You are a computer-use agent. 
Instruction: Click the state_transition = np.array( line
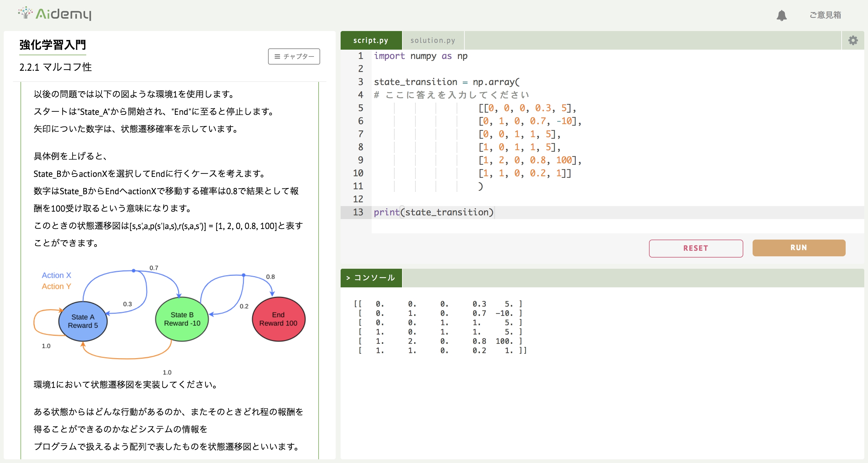point(446,82)
